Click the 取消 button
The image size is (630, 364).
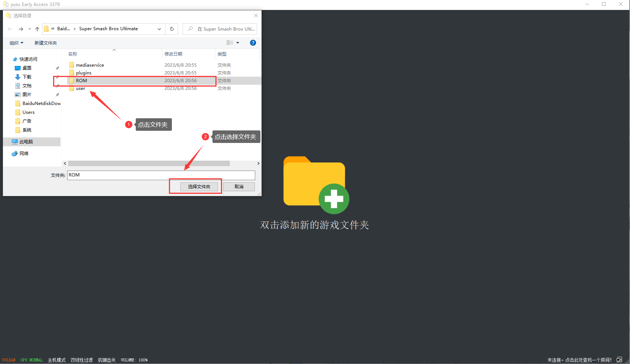pos(239,187)
